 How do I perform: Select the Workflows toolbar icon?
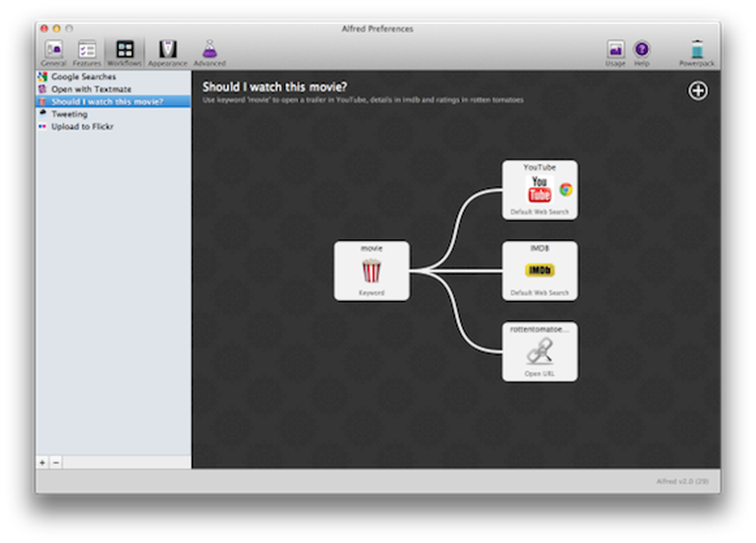[125, 51]
